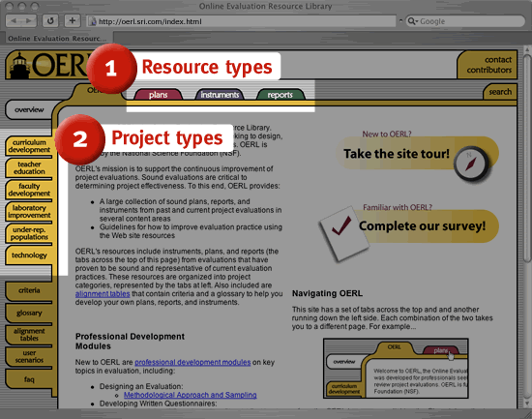Image resolution: width=532 pixels, height=419 pixels.
Task: Select the teacher education side tab
Action: click(x=29, y=167)
